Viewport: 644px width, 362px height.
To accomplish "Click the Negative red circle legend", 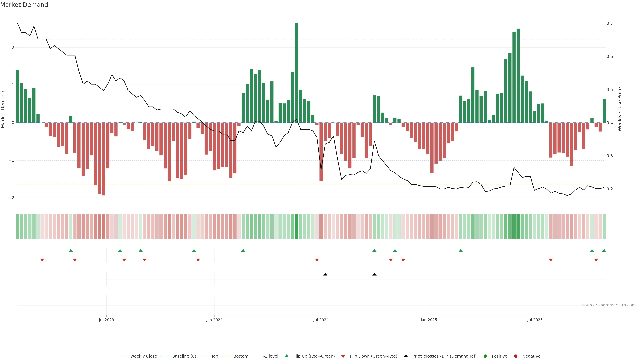I will click(x=516, y=356).
